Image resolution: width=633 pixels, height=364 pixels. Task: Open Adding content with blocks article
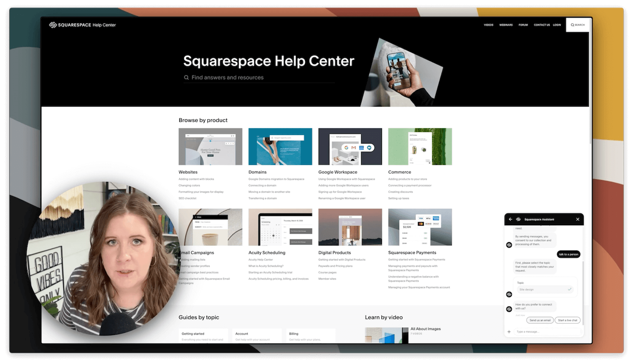coord(196,179)
